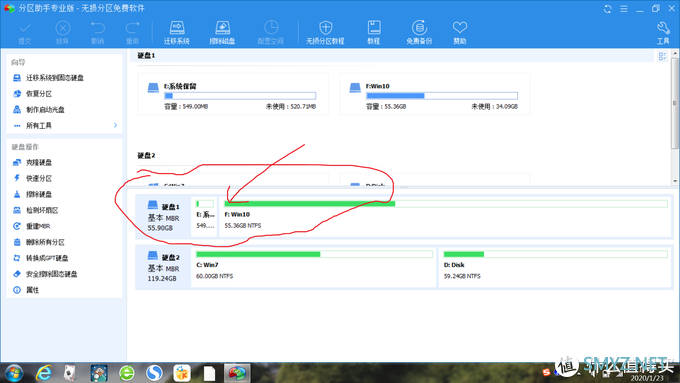This screenshot has width=680, height=383.
Task: Click the C: Win7 green usage bar
Action: (314, 254)
